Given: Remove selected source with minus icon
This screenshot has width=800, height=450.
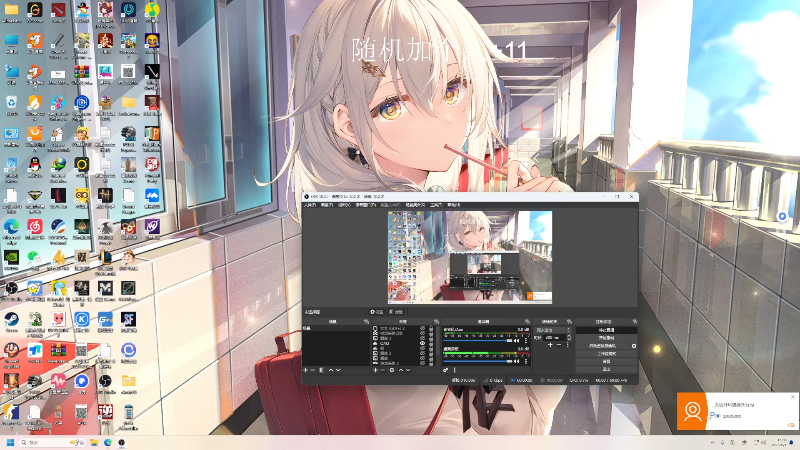Looking at the screenshot, I should point(383,370).
